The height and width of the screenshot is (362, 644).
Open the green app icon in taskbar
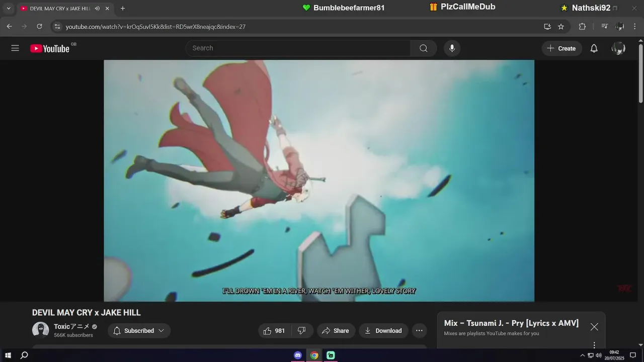(331, 355)
